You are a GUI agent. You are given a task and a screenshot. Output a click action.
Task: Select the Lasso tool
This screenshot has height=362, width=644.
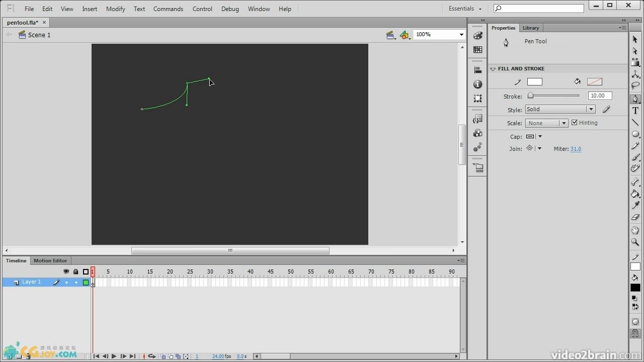pos(635,86)
